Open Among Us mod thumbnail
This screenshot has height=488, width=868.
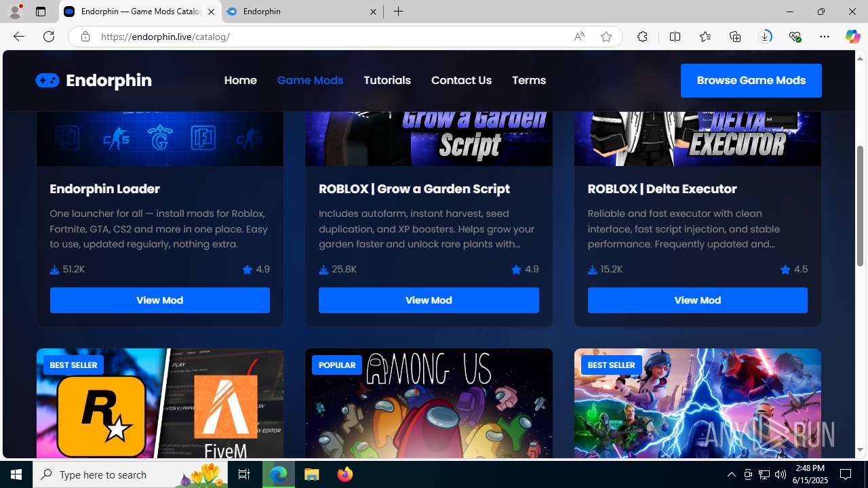tap(429, 403)
